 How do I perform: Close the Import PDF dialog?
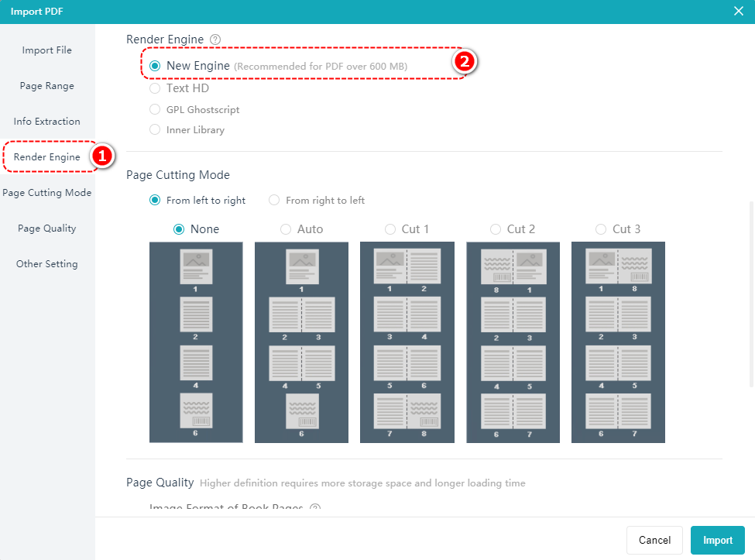738,11
